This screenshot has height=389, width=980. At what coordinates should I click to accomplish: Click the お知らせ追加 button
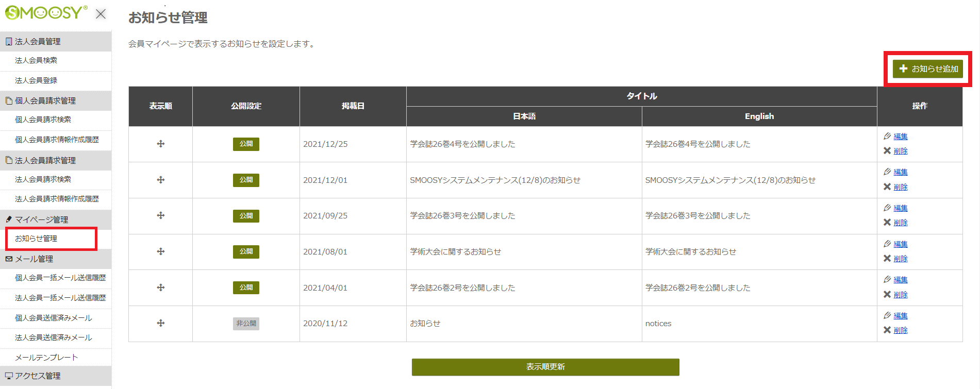pyautogui.click(x=928, y=69)
